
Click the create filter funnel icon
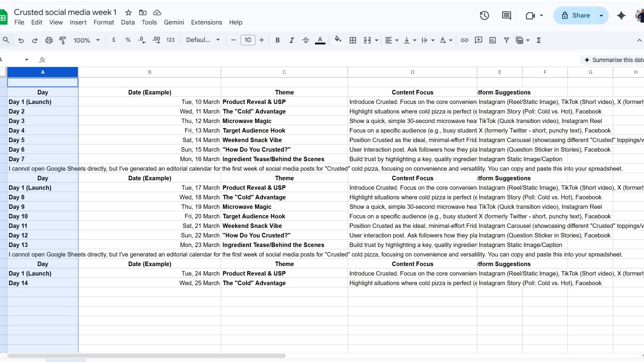coord(506,40)
